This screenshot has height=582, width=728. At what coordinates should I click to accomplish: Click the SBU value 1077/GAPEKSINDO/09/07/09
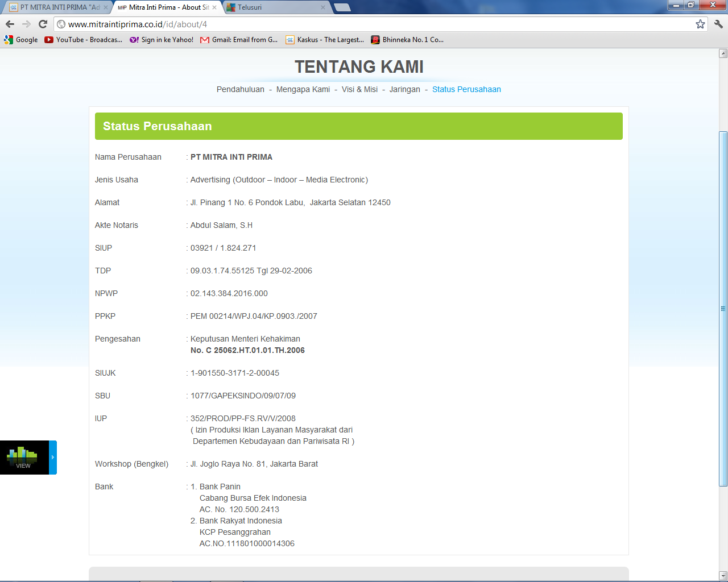pyautogui.click(x=243, y=396)
